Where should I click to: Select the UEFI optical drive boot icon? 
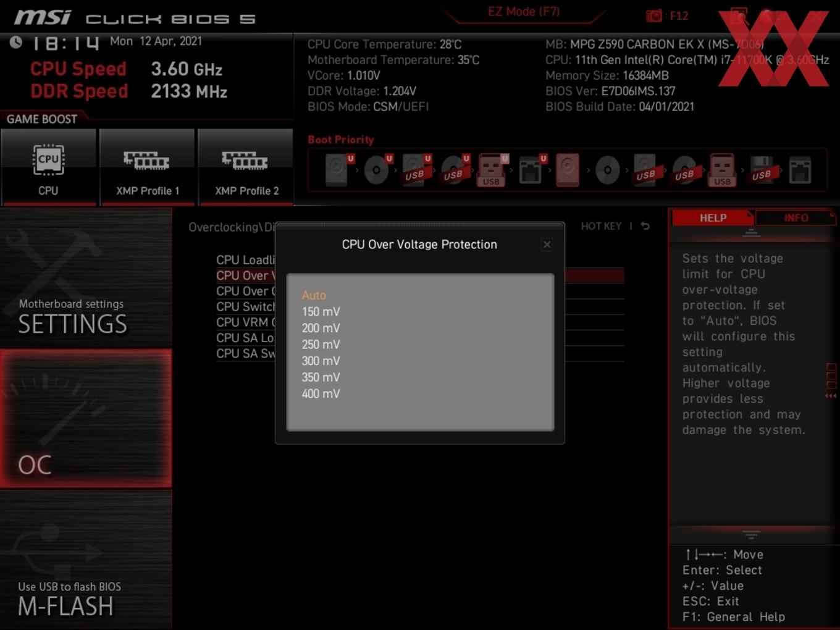point(377,169)
